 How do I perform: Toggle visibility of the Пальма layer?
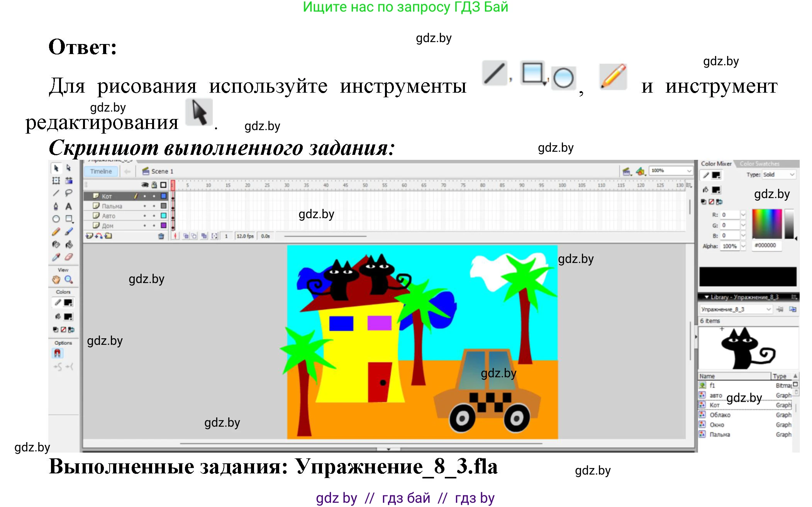point(145,206)
